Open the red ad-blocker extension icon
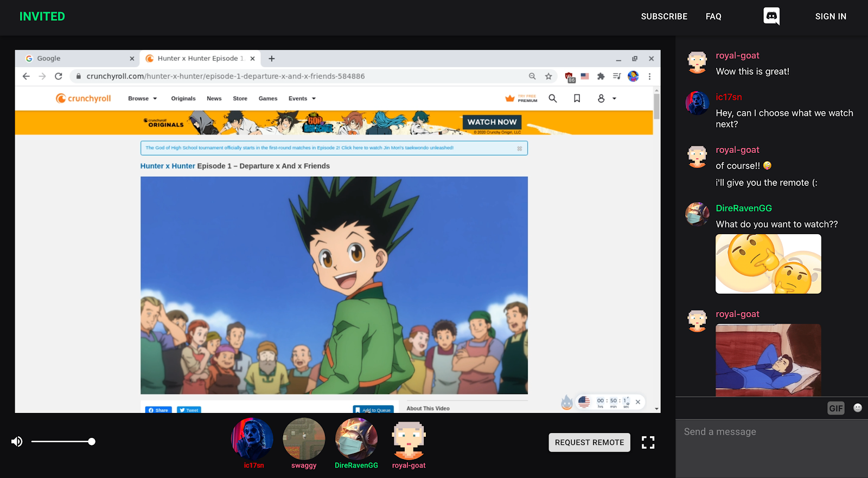The image size is (868, 478). [x=569, y=77]
